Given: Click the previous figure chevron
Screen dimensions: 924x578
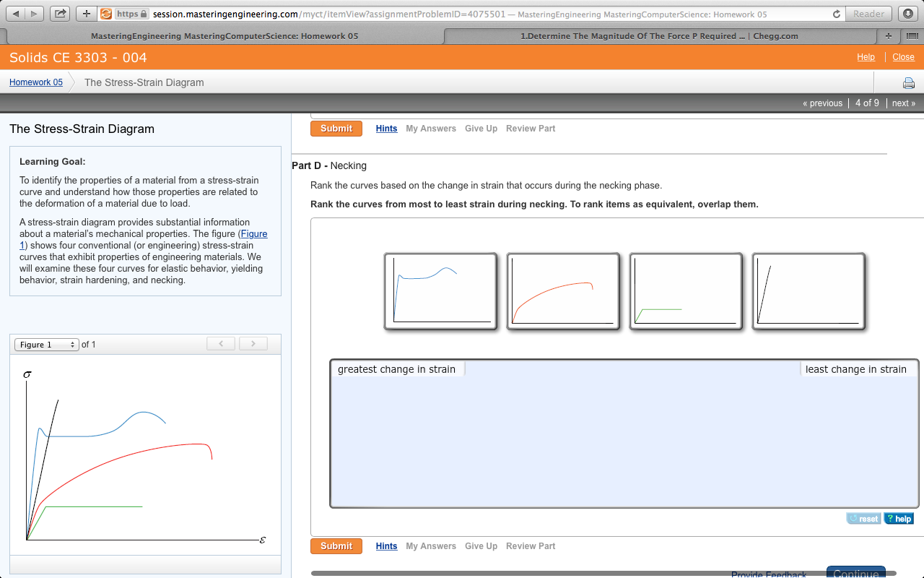Looking at the screenshot, I should [x=221, y=343].
